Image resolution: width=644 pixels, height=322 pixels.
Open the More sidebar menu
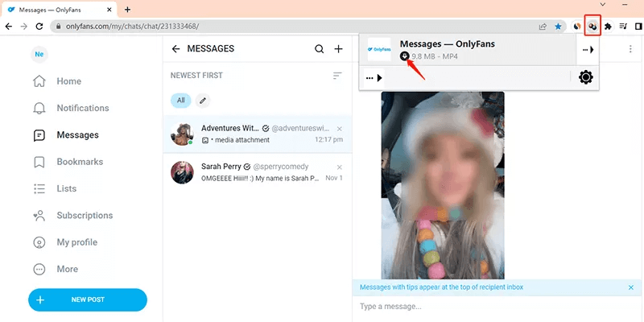[x=56, y=269]
